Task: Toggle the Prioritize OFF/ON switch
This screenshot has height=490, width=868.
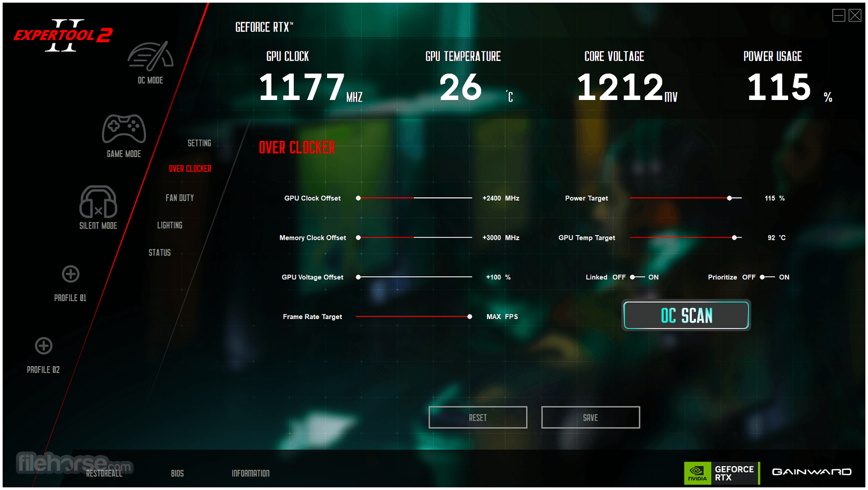Action: pyautogui.click(x=767, y=277)
